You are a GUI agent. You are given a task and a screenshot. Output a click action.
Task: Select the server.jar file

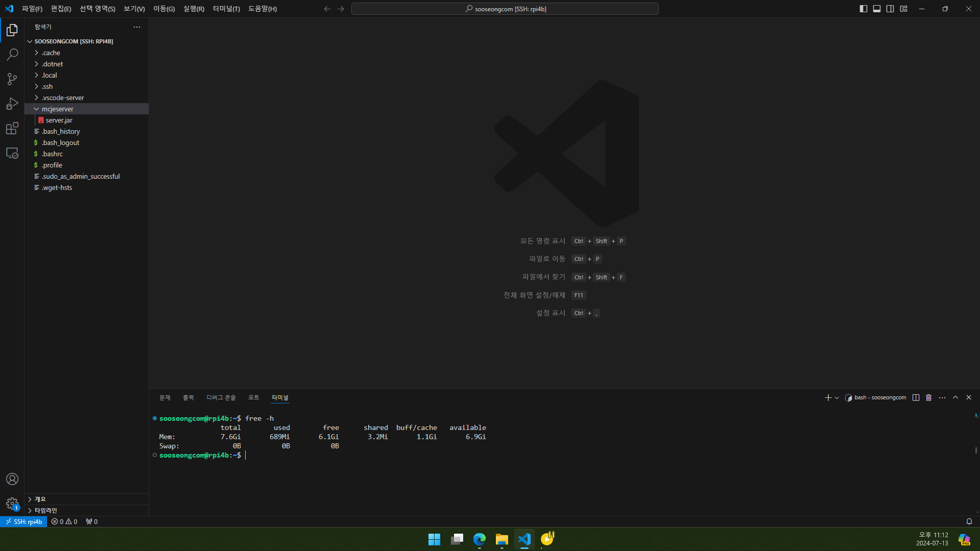[86, 120]
